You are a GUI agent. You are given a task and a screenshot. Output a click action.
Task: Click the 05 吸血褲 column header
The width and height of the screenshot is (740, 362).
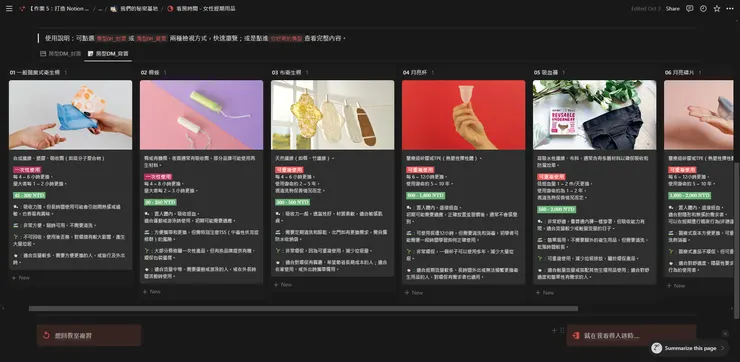(546, 72)
